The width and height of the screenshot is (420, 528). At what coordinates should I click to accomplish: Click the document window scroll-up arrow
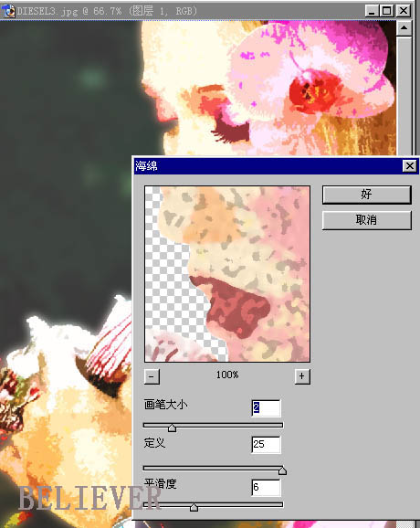(x=404, y=28)
